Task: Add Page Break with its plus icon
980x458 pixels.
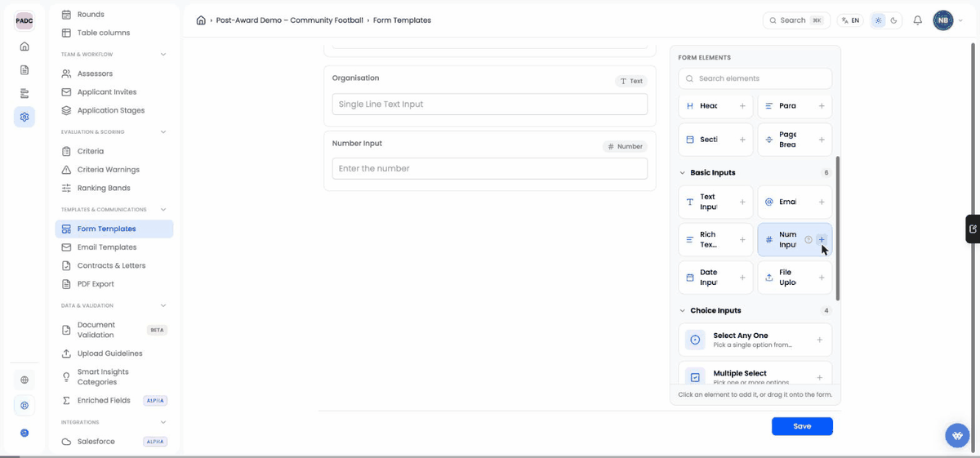Action: point(822,140)
